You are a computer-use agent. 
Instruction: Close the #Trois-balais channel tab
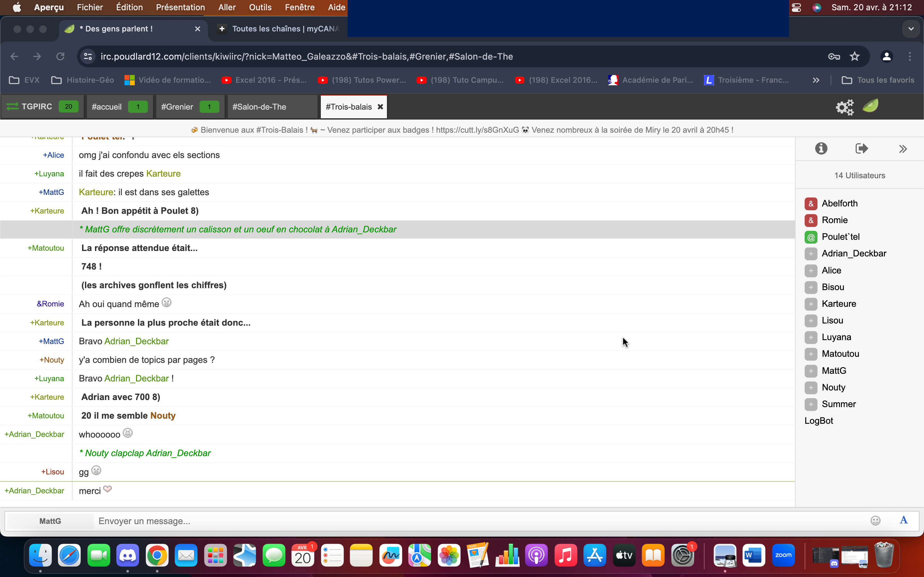click(x=380, y=107)
